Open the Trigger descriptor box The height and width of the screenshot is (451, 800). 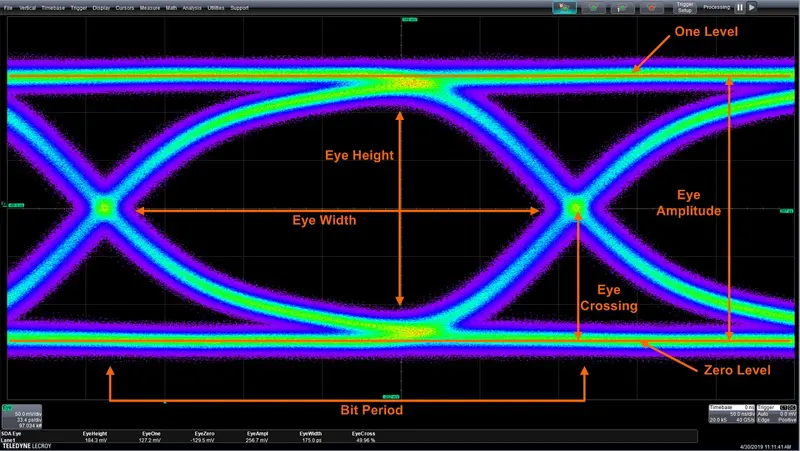click(x=776, y=414)
